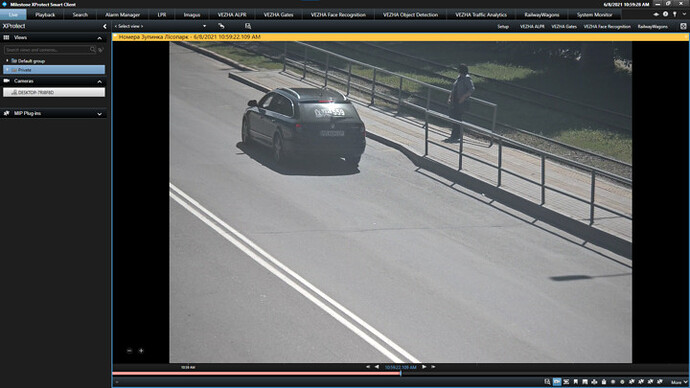Switch to VEZHA Gates tab

pyautogui.click(x=279, y=15)
